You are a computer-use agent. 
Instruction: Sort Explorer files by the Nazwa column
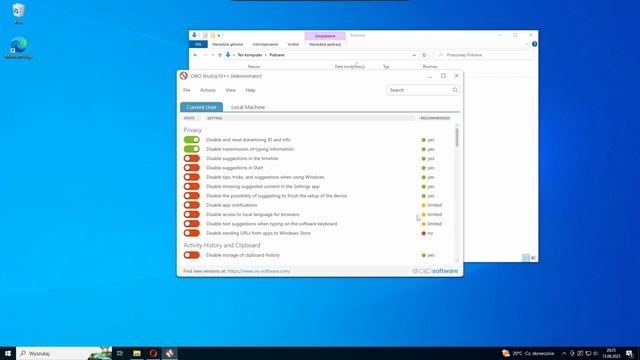254,66
